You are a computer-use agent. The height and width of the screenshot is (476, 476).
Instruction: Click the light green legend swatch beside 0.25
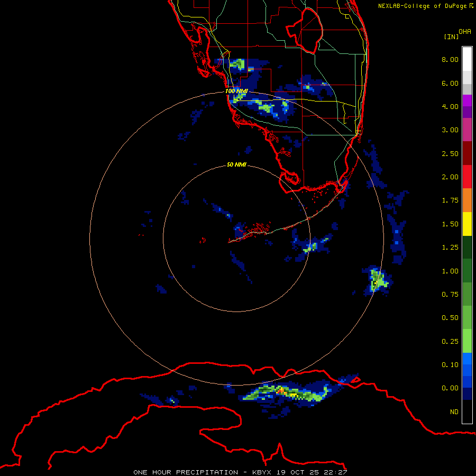[x=467, y=341]
